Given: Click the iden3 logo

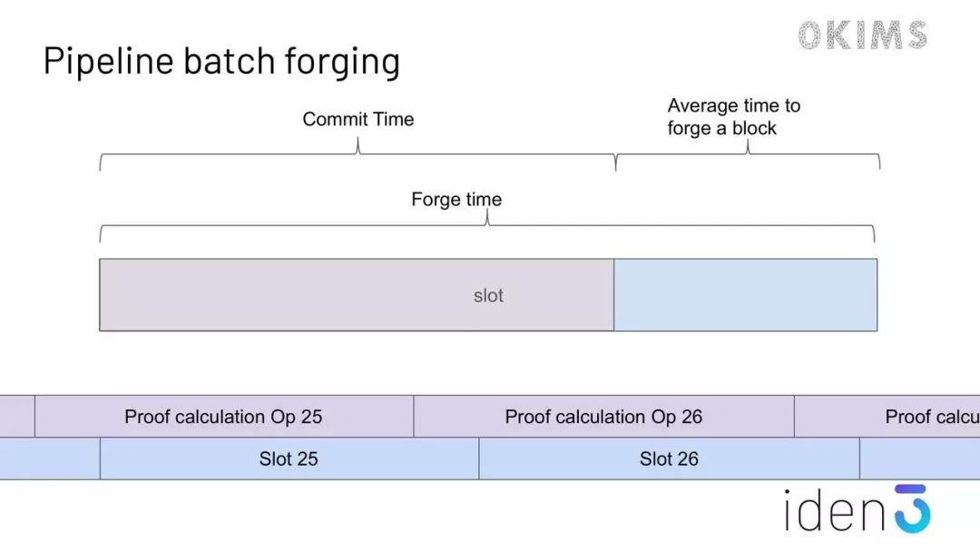Looking at the screenshot, I should 857,509.
